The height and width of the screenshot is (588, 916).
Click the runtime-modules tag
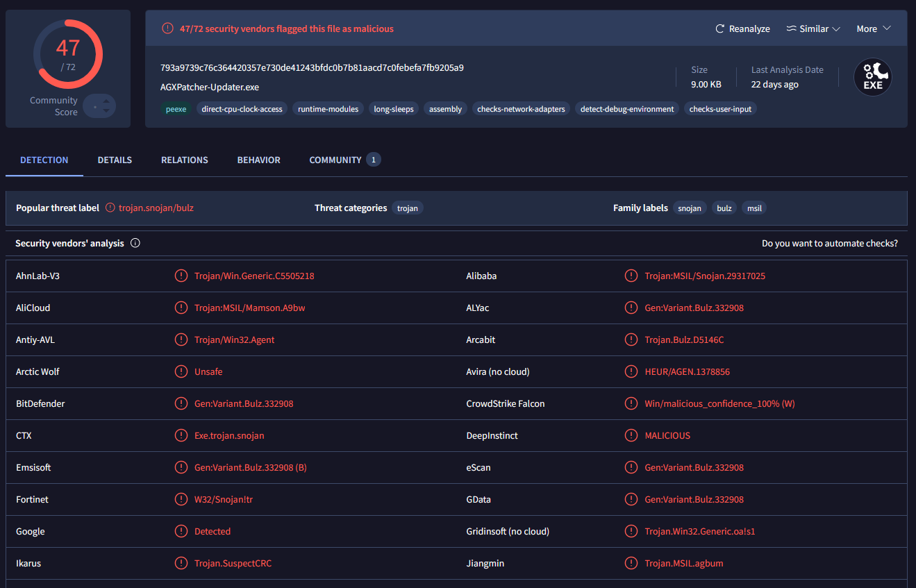click(328, 109)
